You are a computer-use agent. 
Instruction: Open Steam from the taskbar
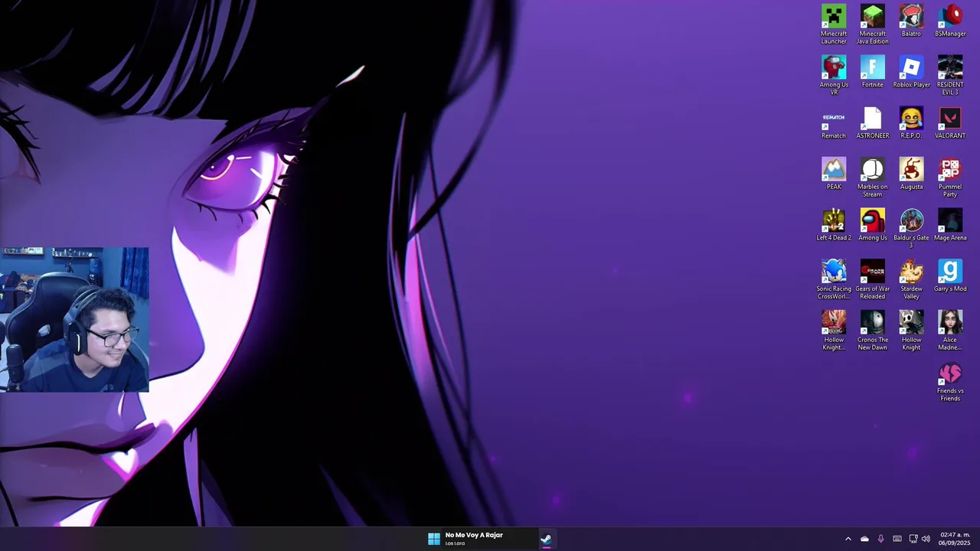tap(546, 539)
